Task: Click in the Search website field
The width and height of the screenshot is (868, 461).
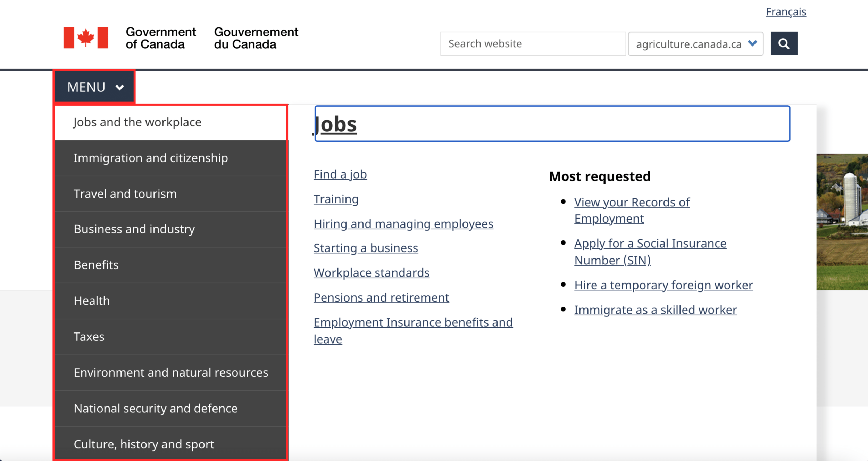Action: 533,44
